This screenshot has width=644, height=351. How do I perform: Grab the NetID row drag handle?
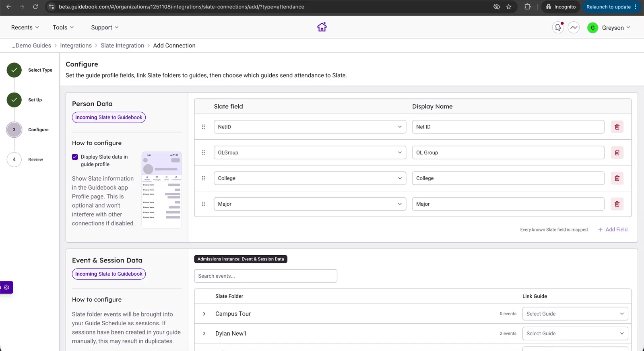pyautogui.click(x=203, y=127)
